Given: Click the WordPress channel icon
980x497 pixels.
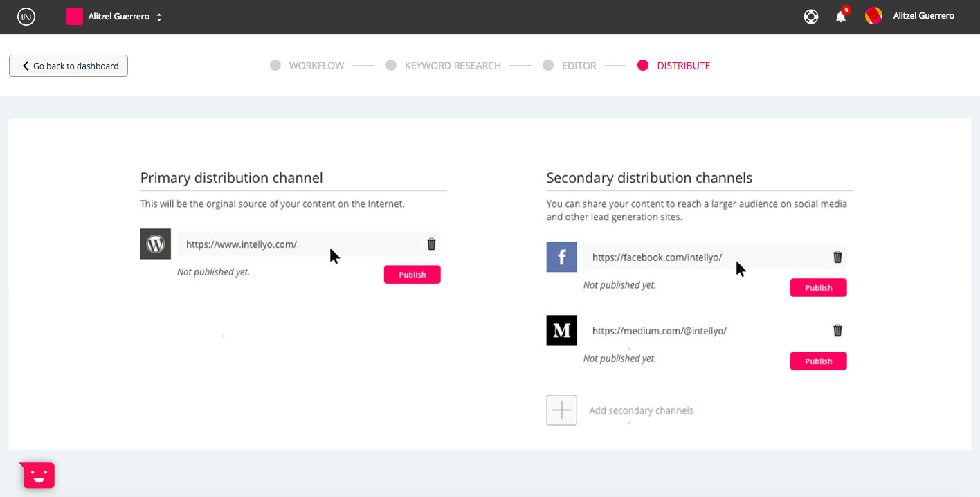Looking at the screenshot, I should point(156,244).
